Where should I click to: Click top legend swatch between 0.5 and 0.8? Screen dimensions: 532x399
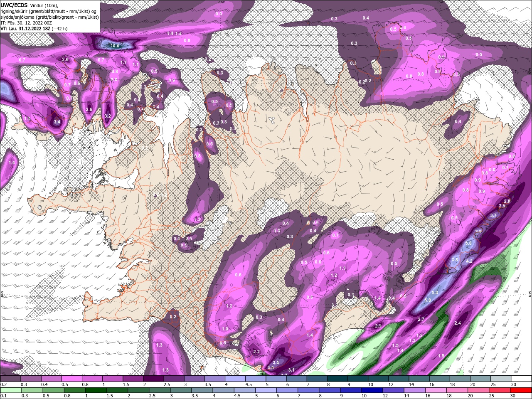pyautogui.click(x=71, y=379)
